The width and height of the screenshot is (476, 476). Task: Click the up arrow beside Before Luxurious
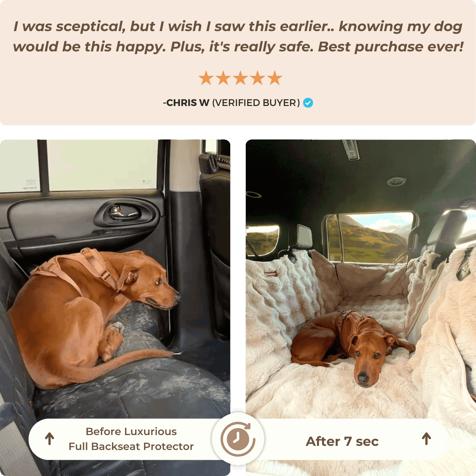pyautogui.click(x=49, y=439)
